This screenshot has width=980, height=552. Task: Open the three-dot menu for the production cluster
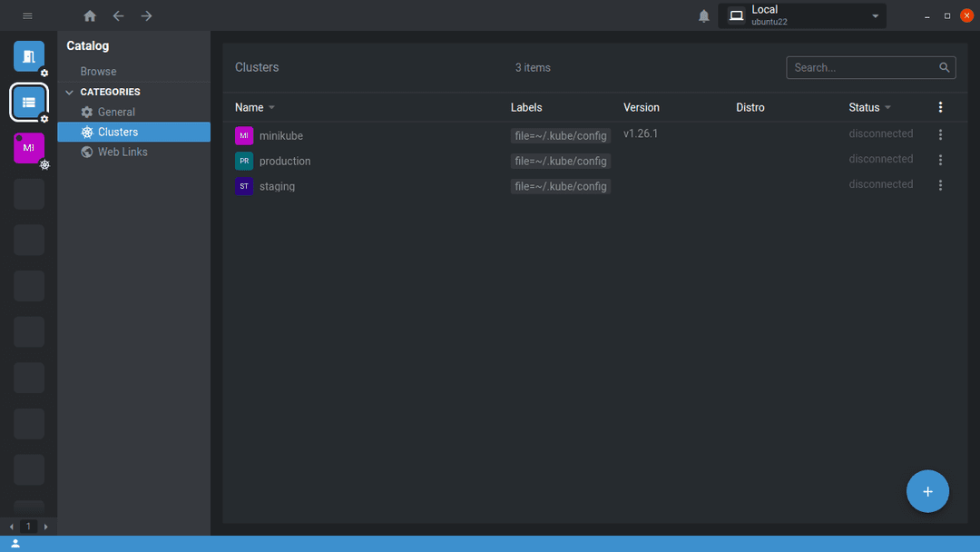(940, 159)
